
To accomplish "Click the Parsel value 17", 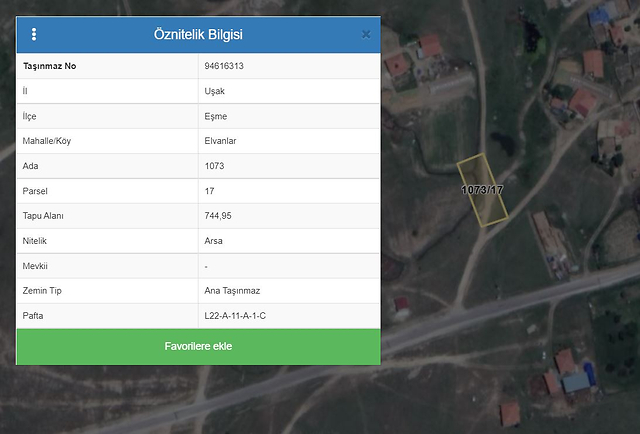I will (x=209, y=191).
